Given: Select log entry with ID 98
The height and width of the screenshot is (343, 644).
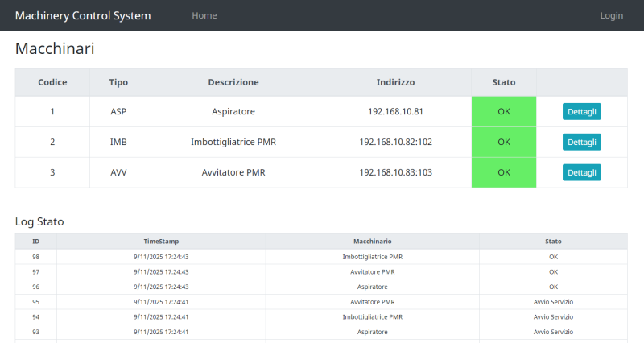Looking at the screenshot, I should (x=35, y=257).
